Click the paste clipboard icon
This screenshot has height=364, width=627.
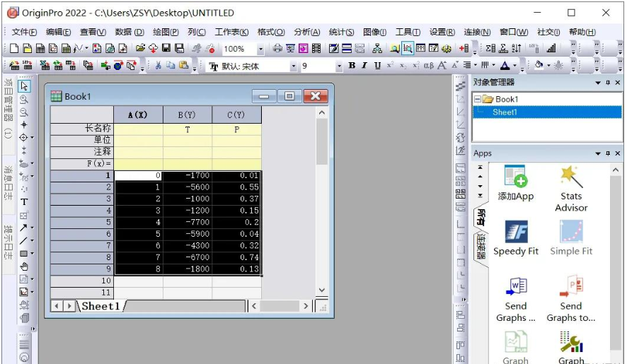pyautogui.click(x=183, y=65)
